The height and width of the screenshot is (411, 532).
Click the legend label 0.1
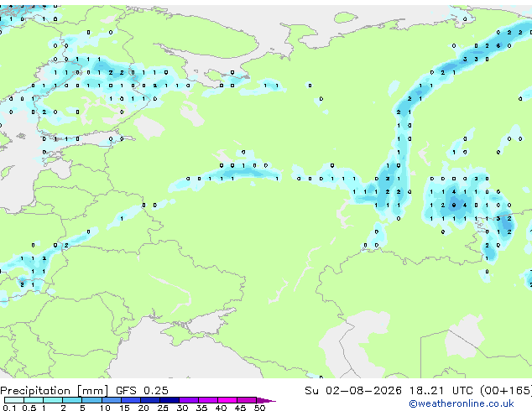(9, 408)
